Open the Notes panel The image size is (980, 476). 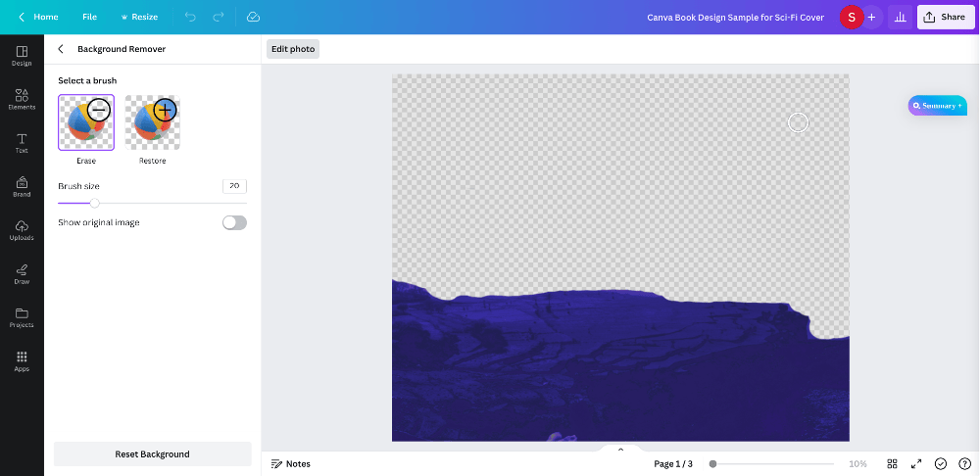(x=291, y=463)
